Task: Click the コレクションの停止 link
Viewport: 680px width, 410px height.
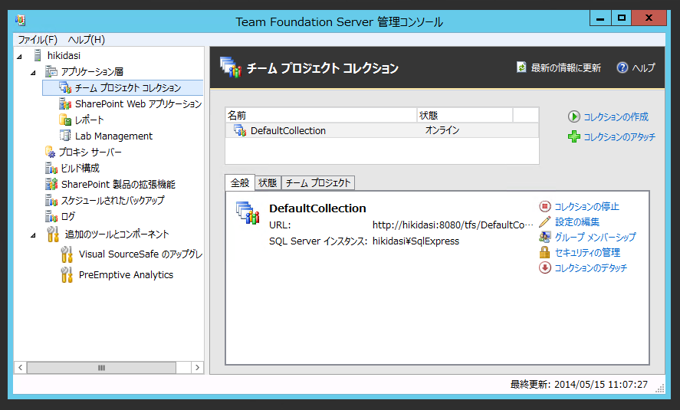Action: [x=587, y=207]
